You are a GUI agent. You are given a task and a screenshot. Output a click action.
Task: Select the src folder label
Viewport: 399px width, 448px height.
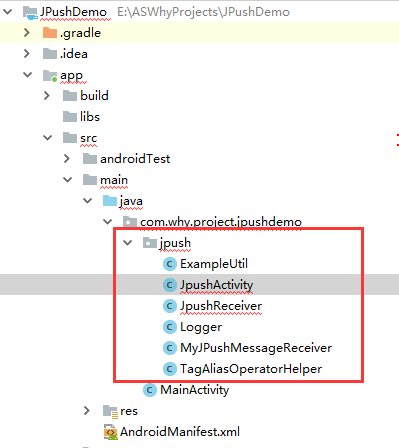88,138
